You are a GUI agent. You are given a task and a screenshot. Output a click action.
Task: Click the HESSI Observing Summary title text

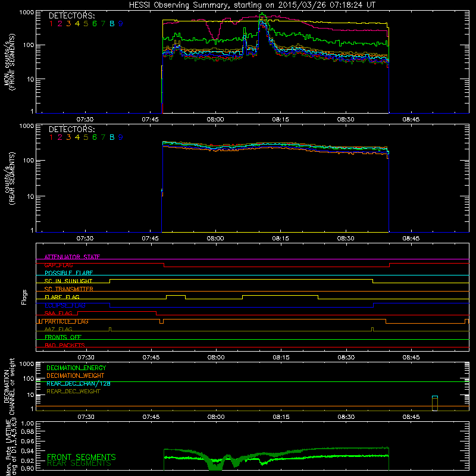[252, 5]
